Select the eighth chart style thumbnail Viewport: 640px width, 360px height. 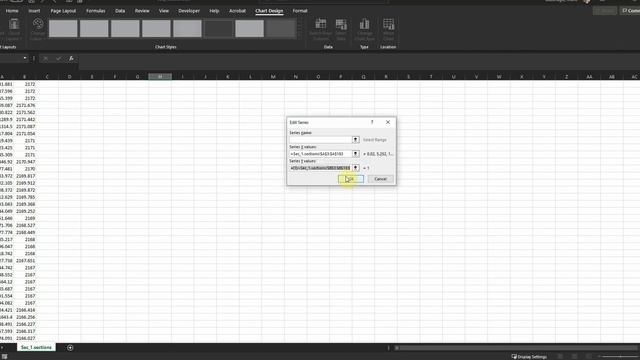[x=281, y=29]
